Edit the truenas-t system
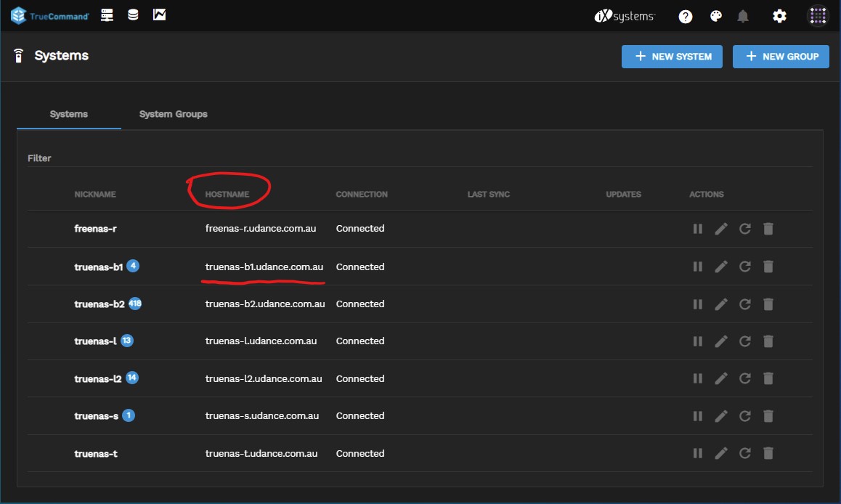Screen dimensions: 841x504 point(721,454)
